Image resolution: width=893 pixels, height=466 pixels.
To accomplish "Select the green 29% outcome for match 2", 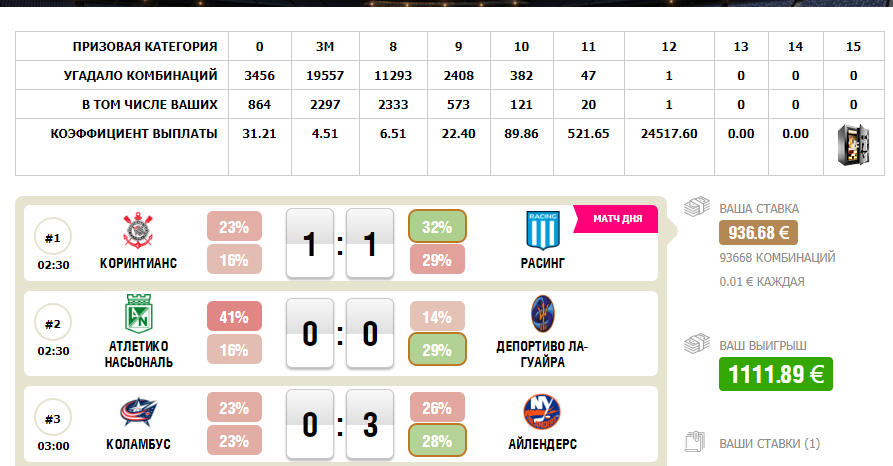I will point(437,350).
